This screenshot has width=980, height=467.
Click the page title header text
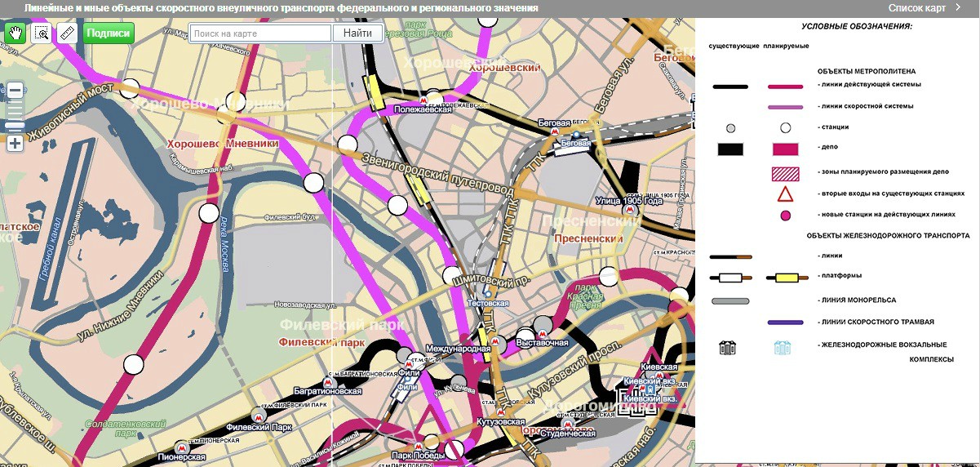coord(282,8)
